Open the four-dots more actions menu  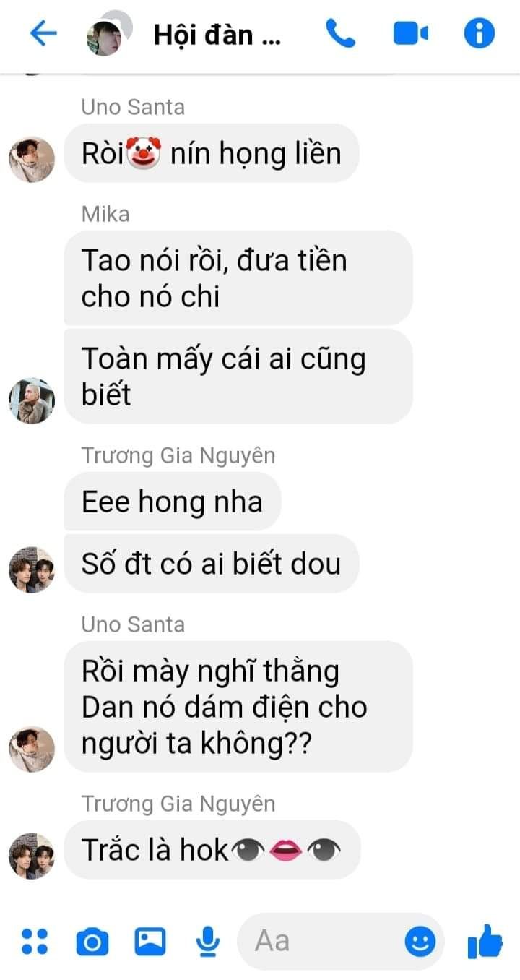point(34,941)
